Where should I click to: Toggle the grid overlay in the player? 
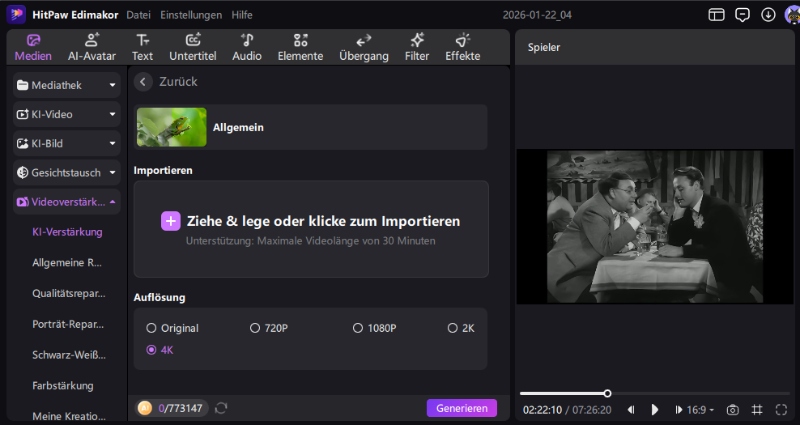(757, 410)
